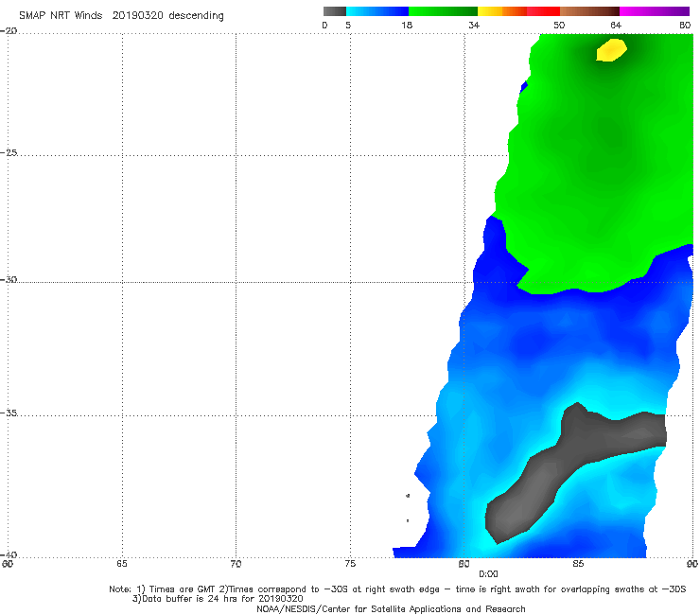Click the color bar label '34'
The width and height of the screenshot is (700, 615).
(474, 25)
